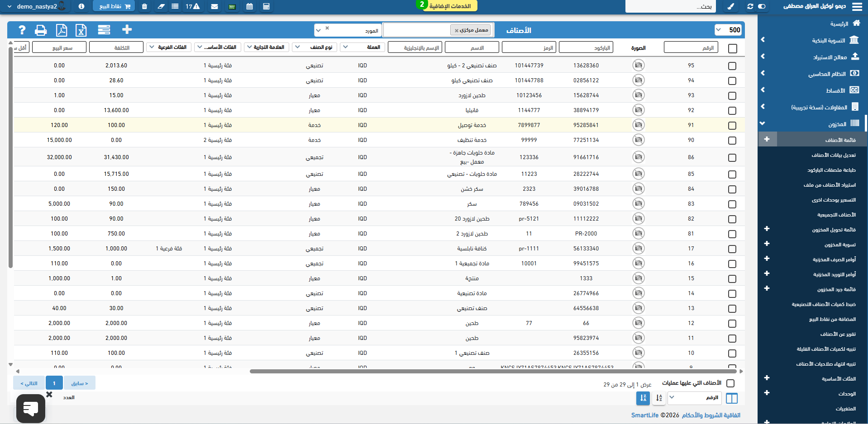Toggle the hamburger sidebar menu

point(857,6)
